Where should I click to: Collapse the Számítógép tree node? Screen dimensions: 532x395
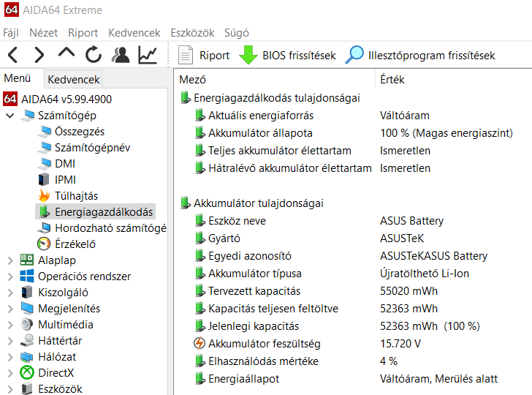coord(10,116)
